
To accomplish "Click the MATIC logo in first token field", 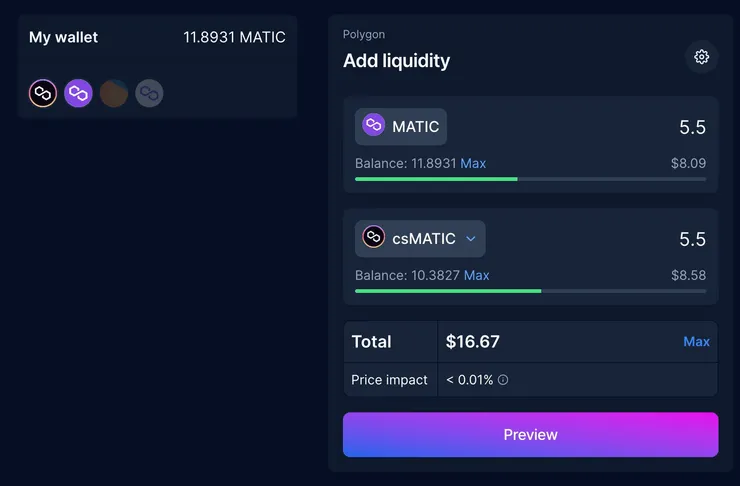I will point(373,126).
